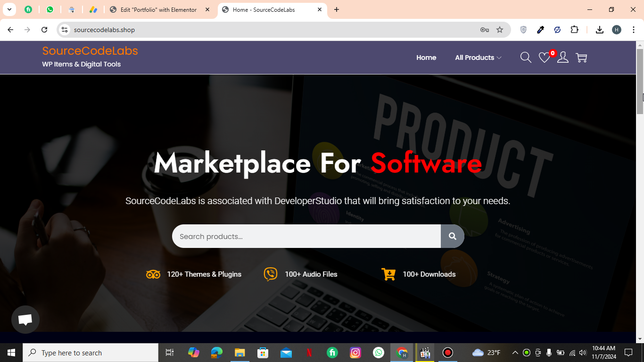Open the Chrome profile H avatar

(x=617, y=30)
